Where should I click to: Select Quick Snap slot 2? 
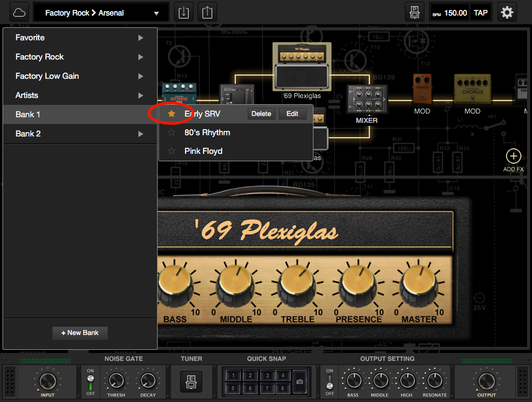pos(250,375)
